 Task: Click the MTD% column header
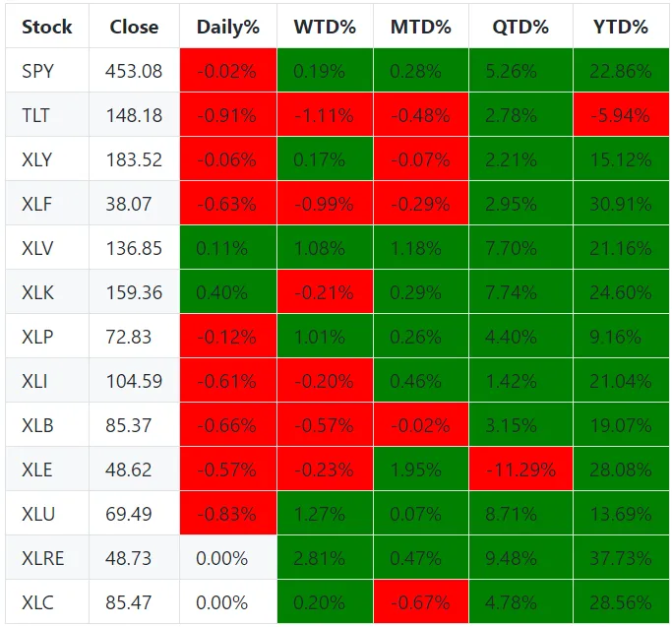(421, 27)
